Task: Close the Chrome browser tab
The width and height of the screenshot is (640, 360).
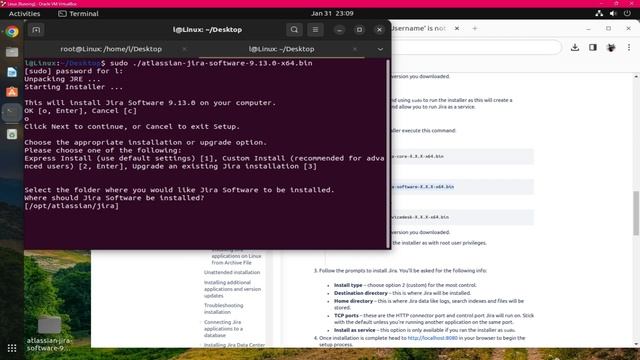Action: [x=457, y=29]
